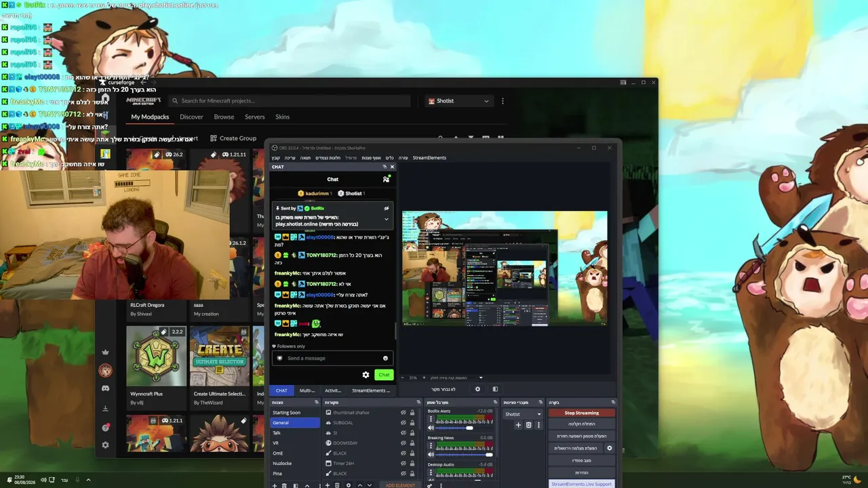This screenshot has width=868, height=488.
Task: Zoom out the OBS preview
Action: tap(403, 378)
